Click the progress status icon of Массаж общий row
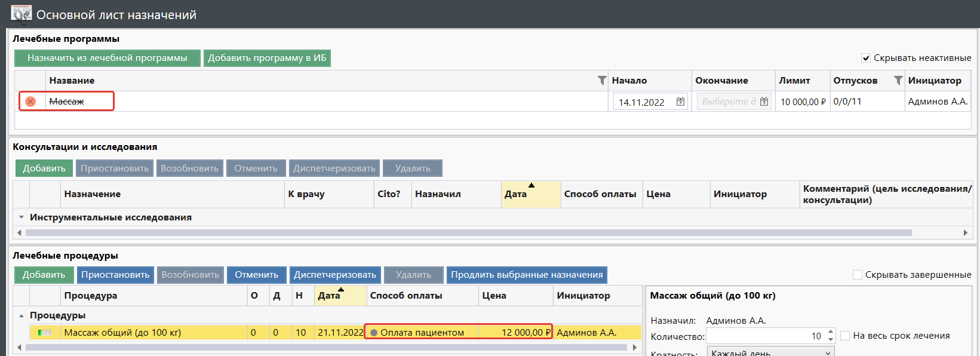Image resolution: width=980 pixels, height=356 pixels. (x=45, y=333)
